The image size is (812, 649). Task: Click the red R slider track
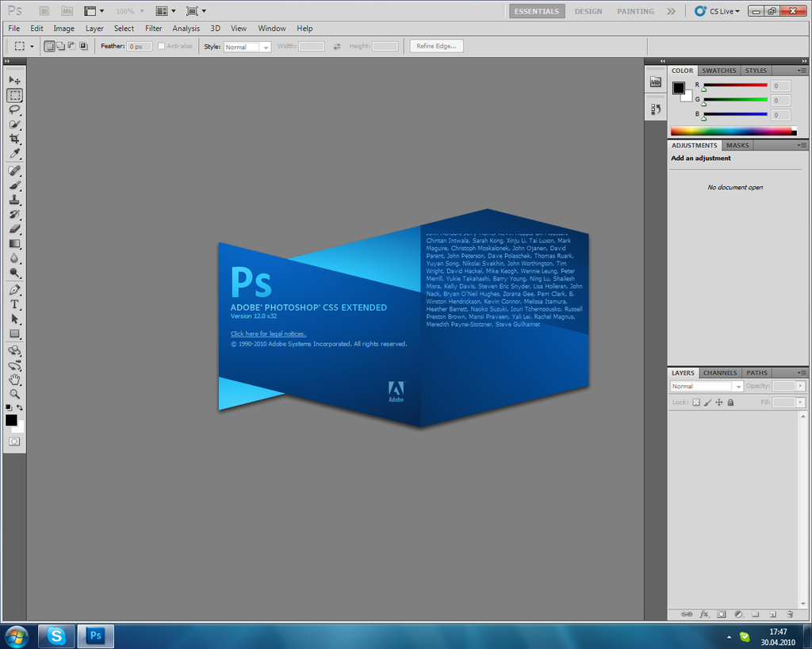click(x=735, y=85)
